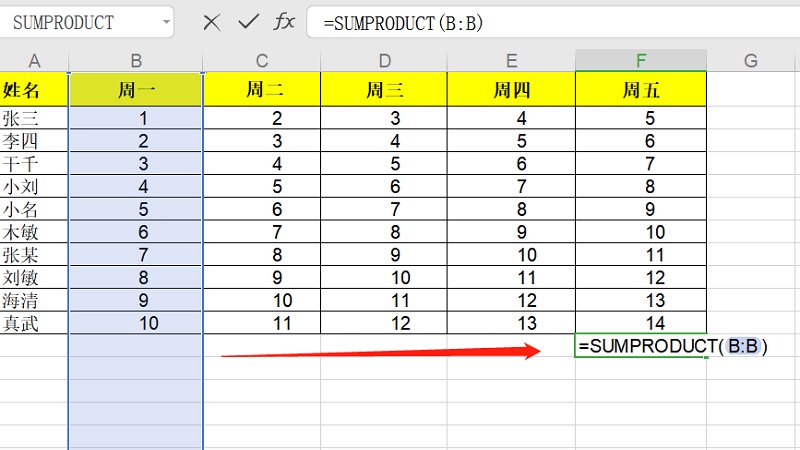The width and height of the screenshot is (800, 450).
Task: Select column A header
Action: pyautogui.click(x=34, y=60)
